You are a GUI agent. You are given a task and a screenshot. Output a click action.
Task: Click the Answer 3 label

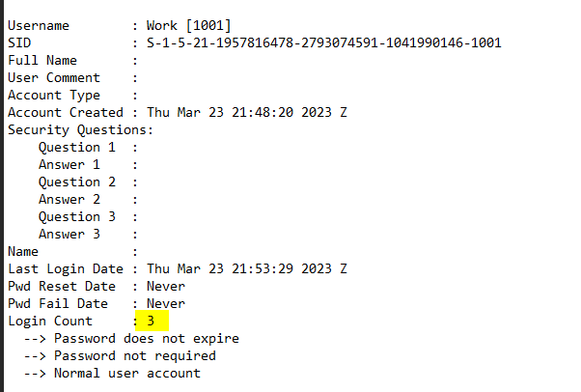pyautogui.click(x=69, y=234)
